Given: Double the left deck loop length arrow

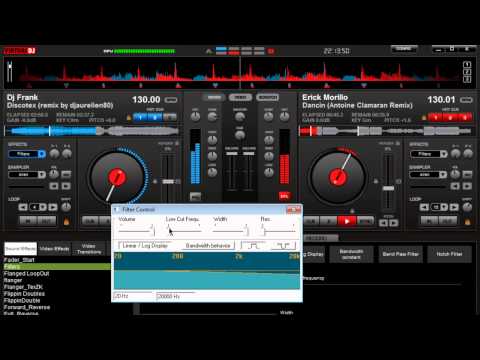Looking at the screenshot, I should [x=53, y=207].
